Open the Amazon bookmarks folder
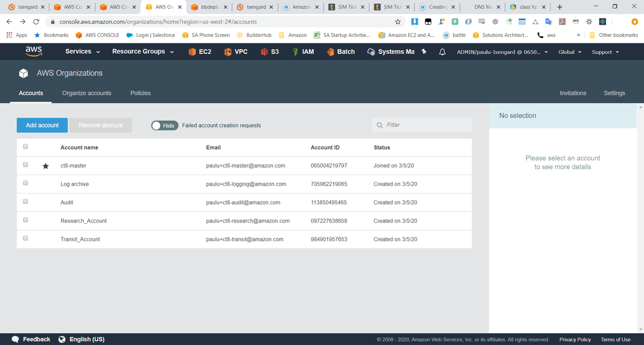The width and height of the screenshot is (644, 345). click(293, 35)
